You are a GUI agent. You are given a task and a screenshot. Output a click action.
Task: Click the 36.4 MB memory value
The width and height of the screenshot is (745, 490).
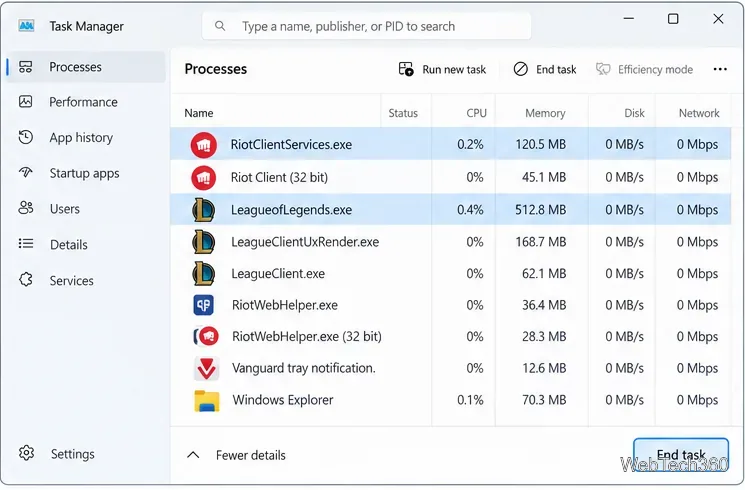(544, 305)
